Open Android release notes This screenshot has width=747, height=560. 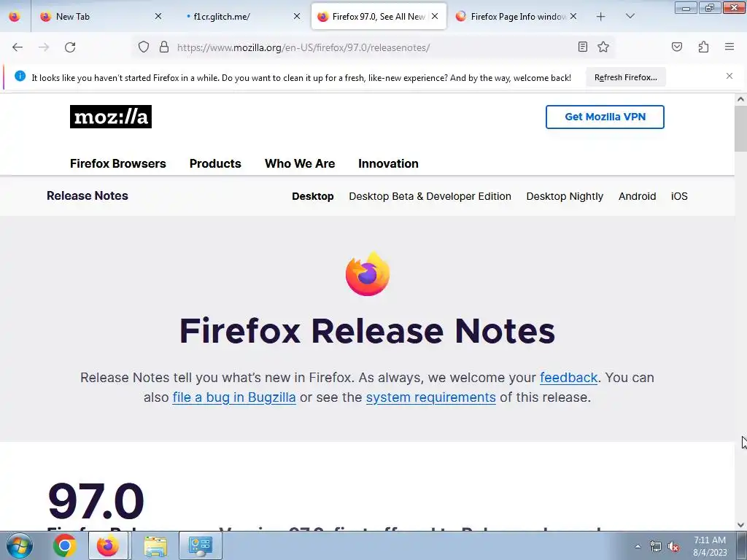(x=637, y=196)
